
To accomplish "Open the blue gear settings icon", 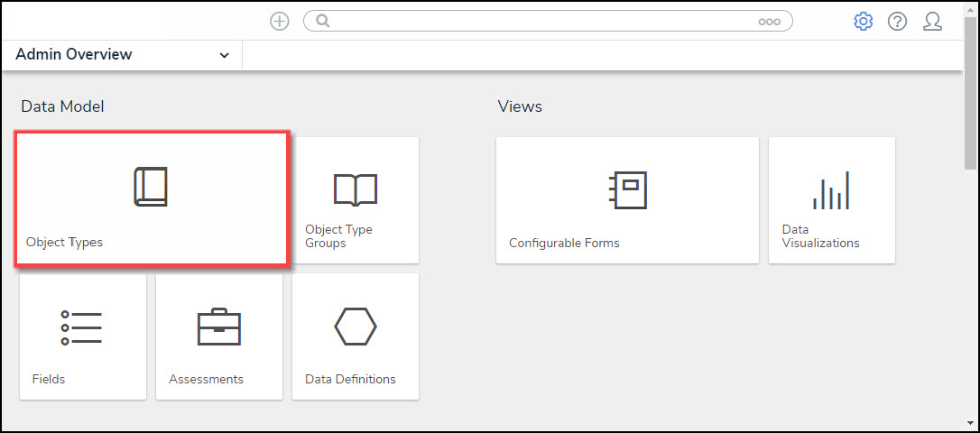I will pyautogui.click(x=863, y=22).
